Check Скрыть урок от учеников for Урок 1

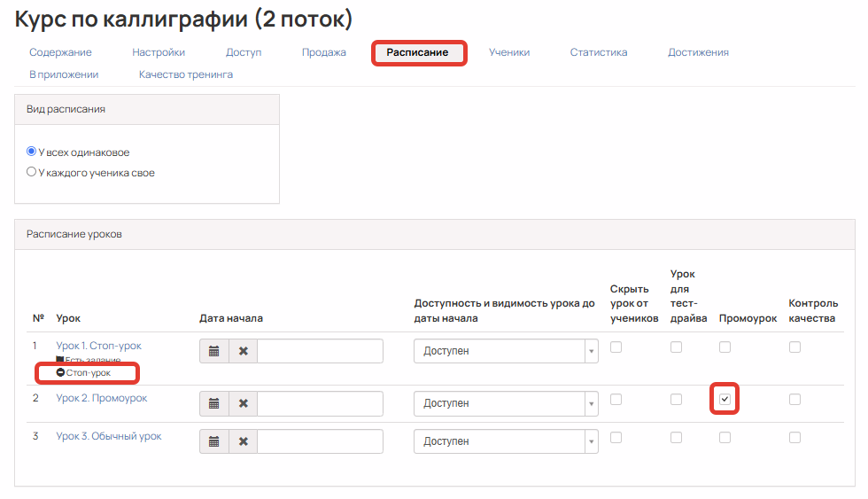tap(616, 347)
